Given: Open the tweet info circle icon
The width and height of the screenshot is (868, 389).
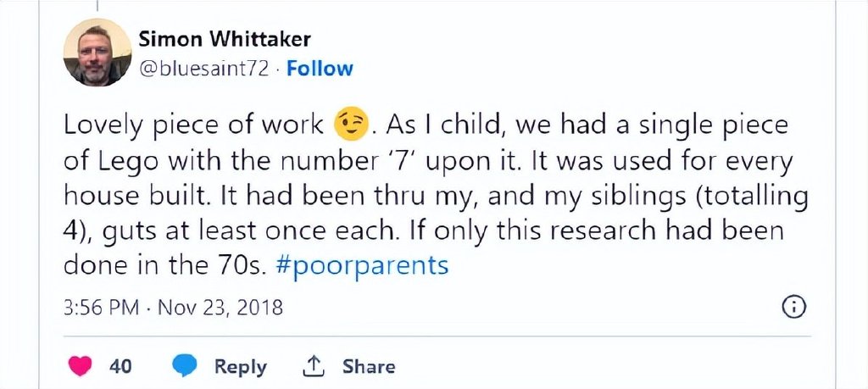Looking at the screenshot, I should pyautogui.click(x=793, y=307).
